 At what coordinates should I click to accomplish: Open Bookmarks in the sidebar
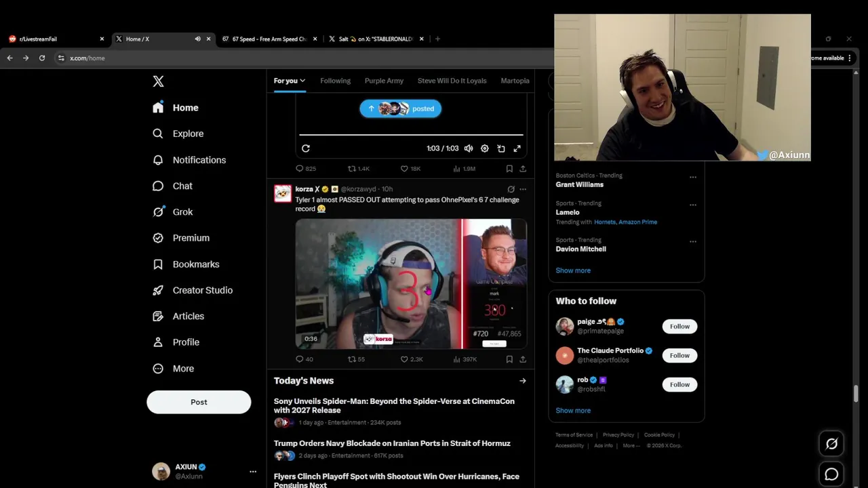point(186,264)
